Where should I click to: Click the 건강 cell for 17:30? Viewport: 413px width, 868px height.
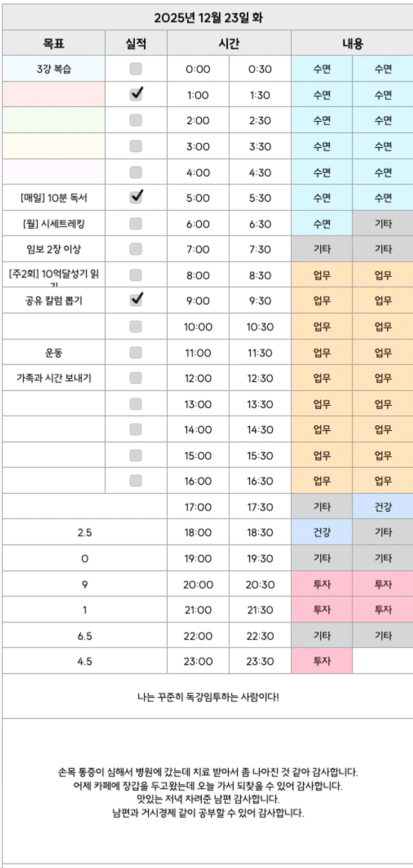[383, 507]
